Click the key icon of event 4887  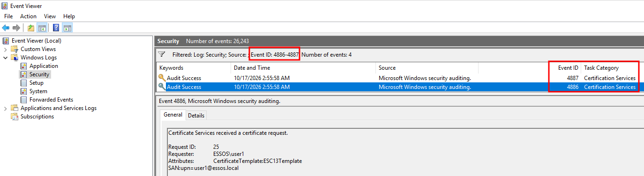(162, 78)
